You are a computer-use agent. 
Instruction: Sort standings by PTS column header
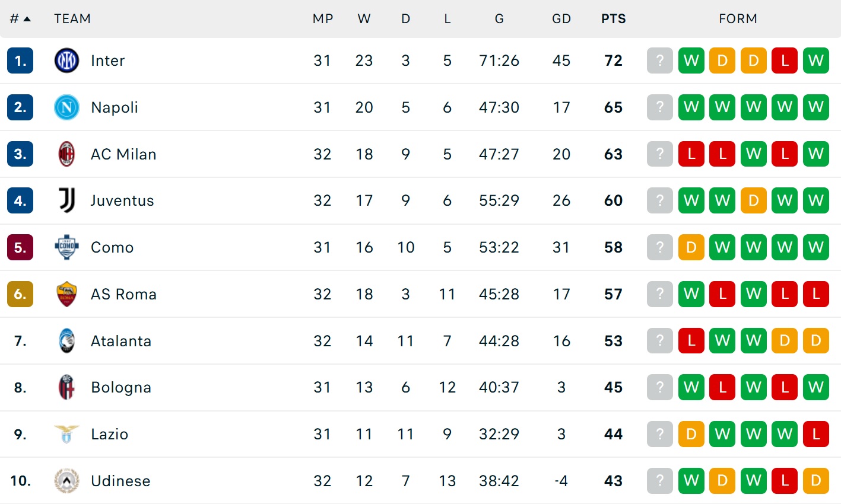[x=613, y=19]
